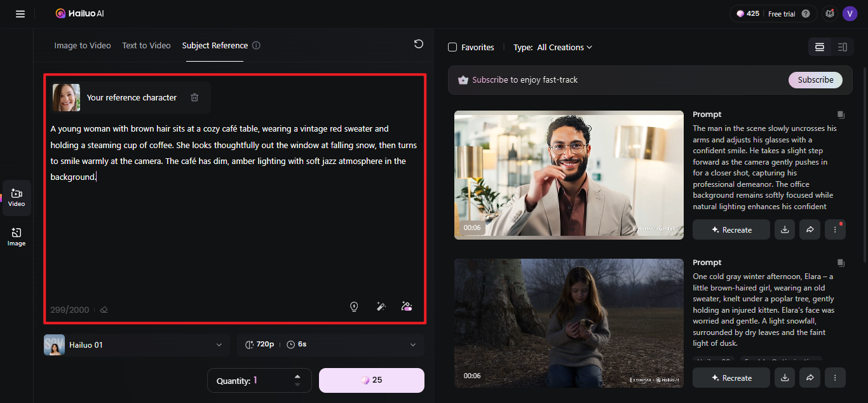This screenshot has width=868, height=403.
Task: Clear prompt with eraser icon
Action: [x=104, y=310]
